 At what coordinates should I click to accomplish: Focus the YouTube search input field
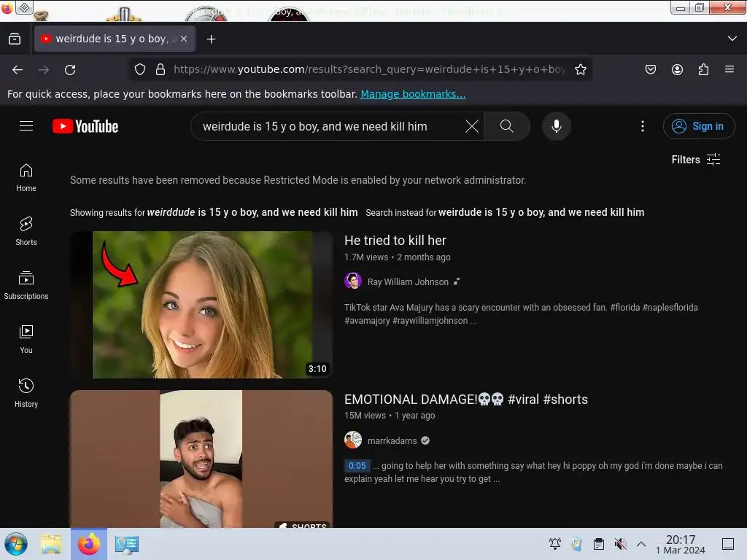click(x=329, y=127)
